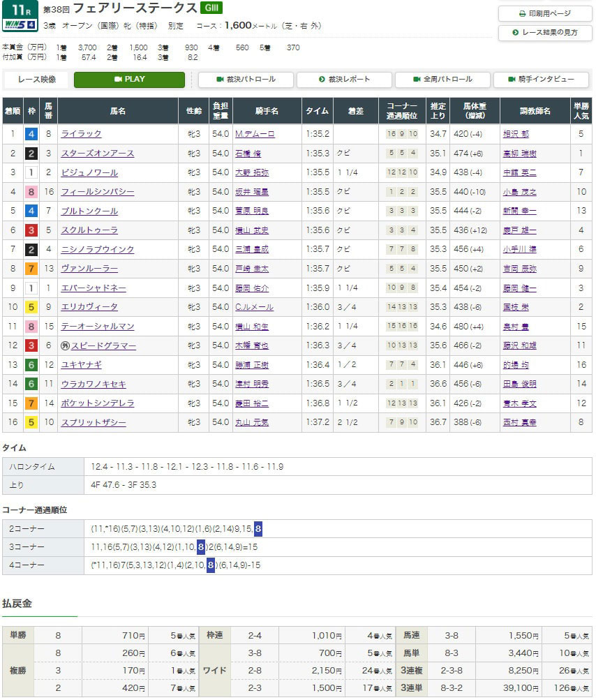Watch the 裁決パトロール video

point(246,80)
